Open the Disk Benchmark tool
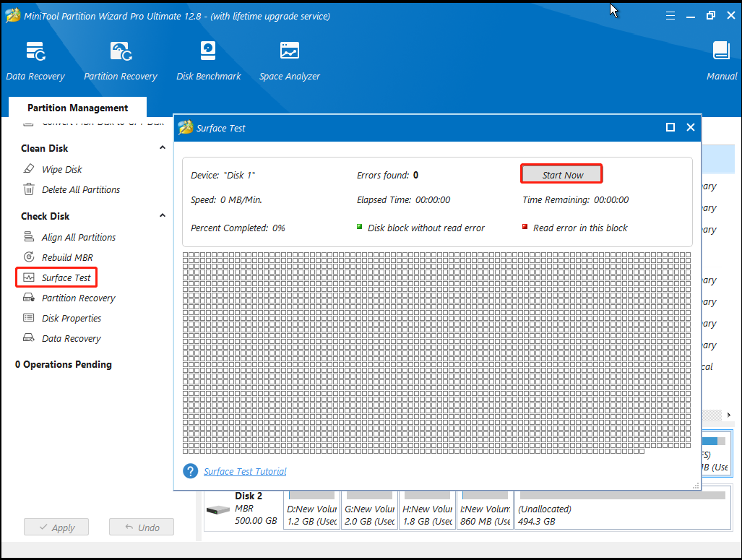742x560 pixels. tap(208, 61)
